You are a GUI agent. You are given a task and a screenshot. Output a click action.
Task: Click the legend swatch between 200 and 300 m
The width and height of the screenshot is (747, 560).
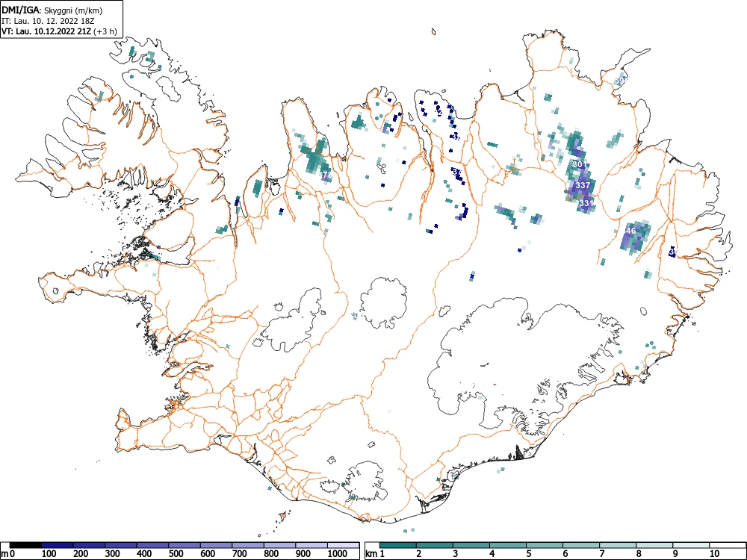(x=89, y=545)
